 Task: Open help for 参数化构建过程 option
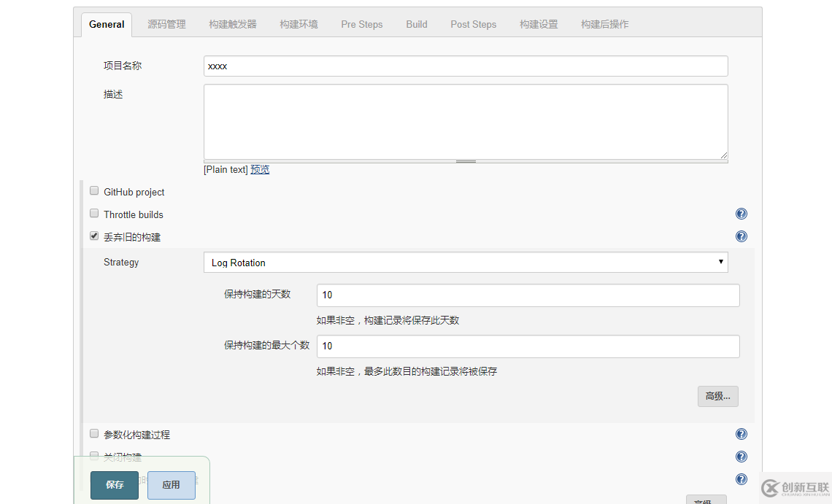[x=741, y=434]
